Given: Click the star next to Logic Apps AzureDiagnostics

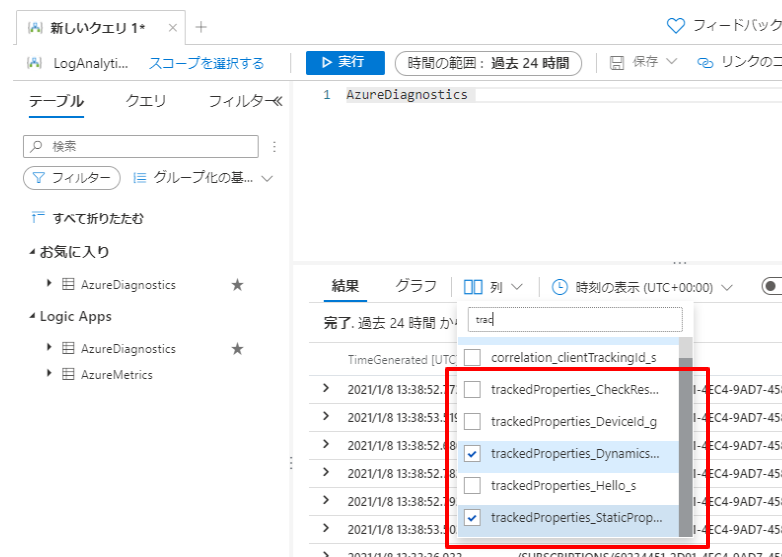Looking at the screenshot, I should [237, 349].
